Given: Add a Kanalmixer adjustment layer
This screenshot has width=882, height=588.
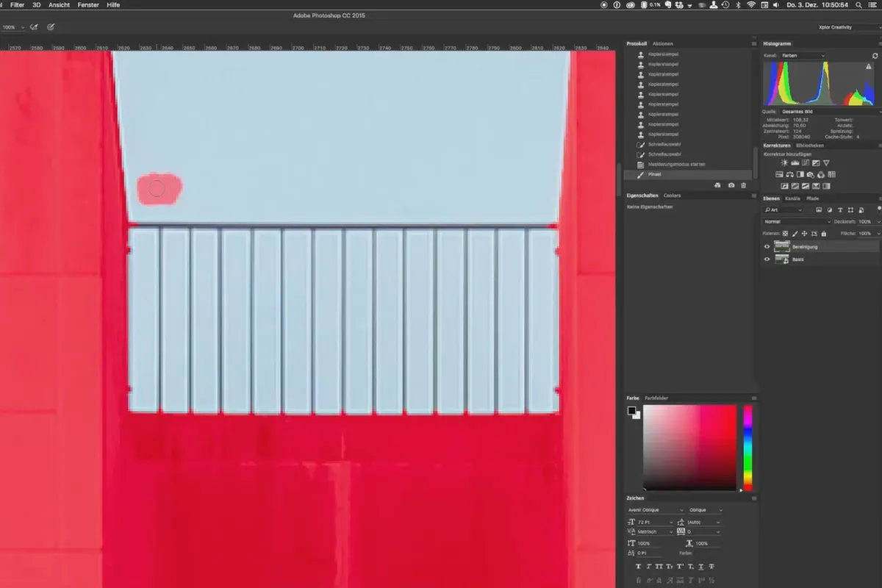Looking at the screenshot, I should pyautogui.click(x=821, y=175).
